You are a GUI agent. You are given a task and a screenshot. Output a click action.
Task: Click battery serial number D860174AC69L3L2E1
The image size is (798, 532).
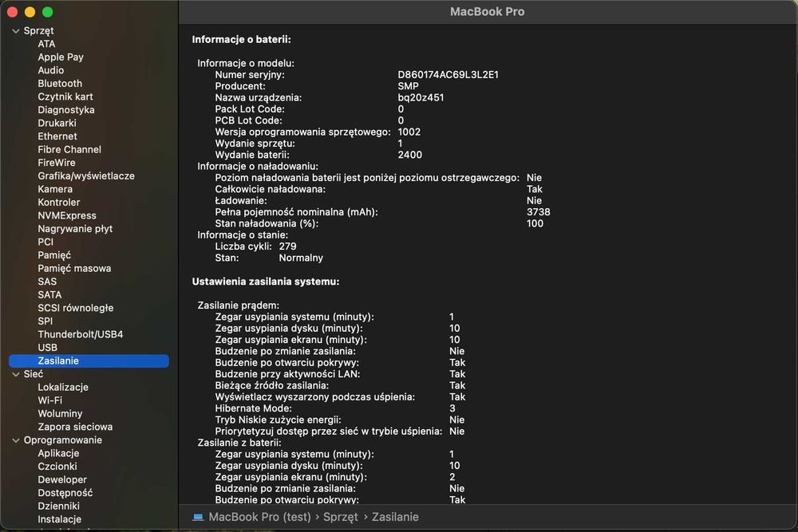(448, 75)
